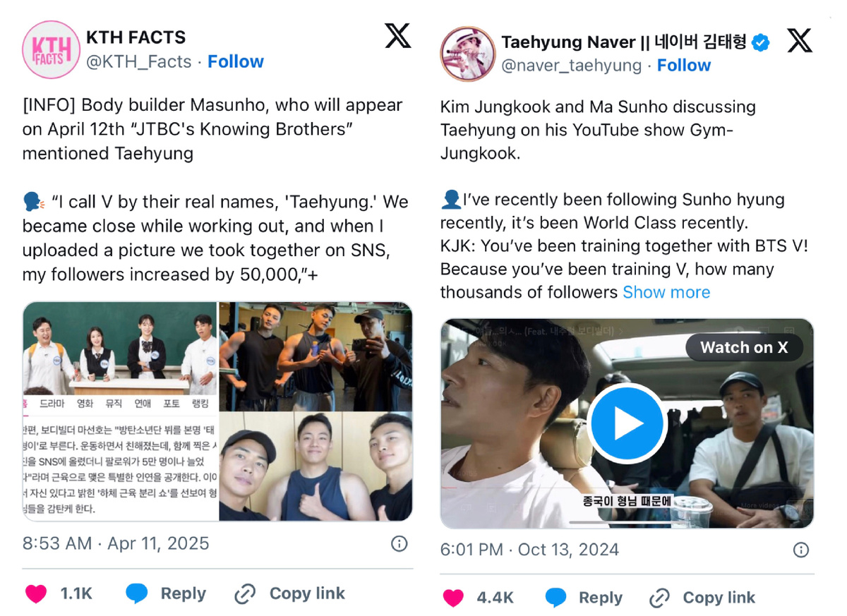Screen dimensions: 847x616
Task: Click the X logo on KTH FACTS tweet
Action: (398, 35)
